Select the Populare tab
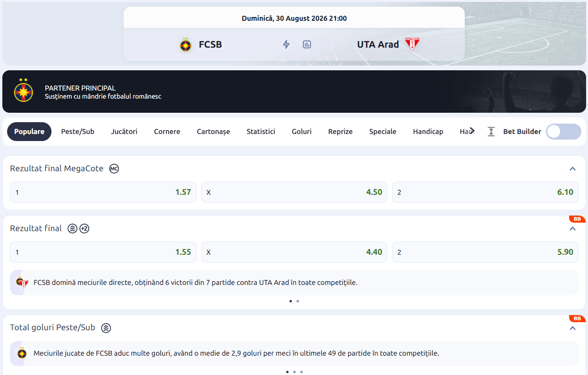588x375 pixels. click(x=29, y=132)
